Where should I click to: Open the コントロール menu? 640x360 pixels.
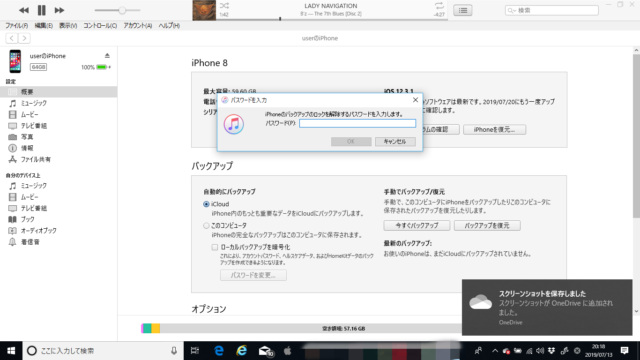click(100, 25)
